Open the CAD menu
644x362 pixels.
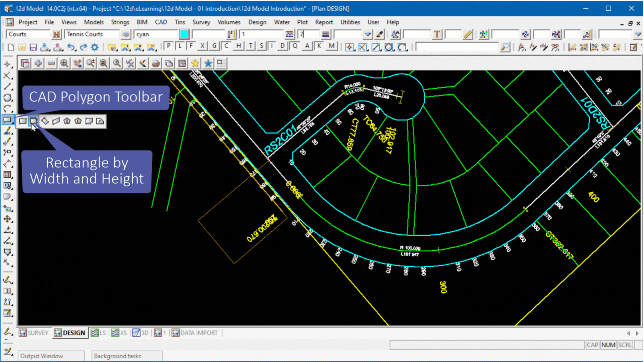point(161,22)
